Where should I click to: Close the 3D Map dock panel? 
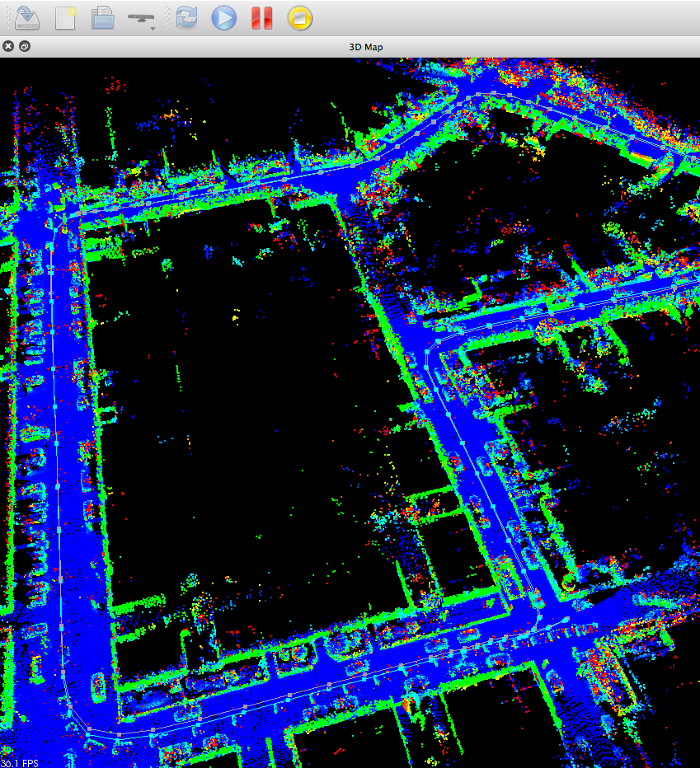(x=8, y=47)
